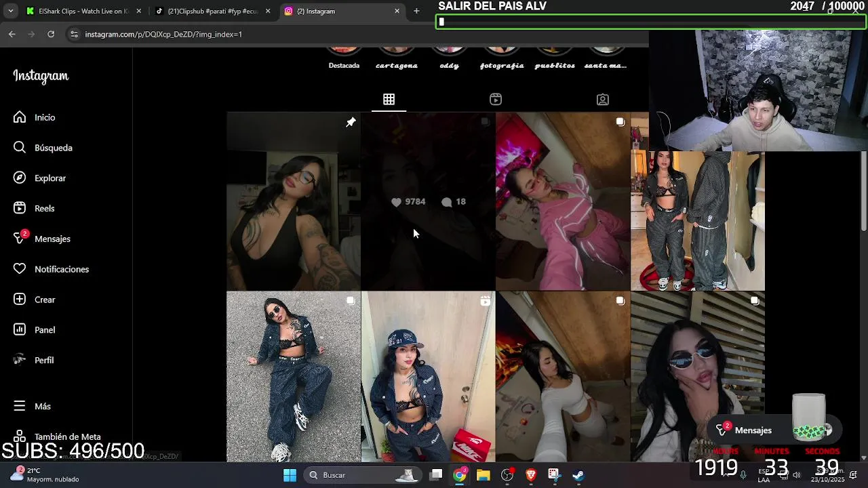The image size is (868, 488).
Task: Click the volume icon in system tray
Action: pyautogui.click(x=796, y=474)
